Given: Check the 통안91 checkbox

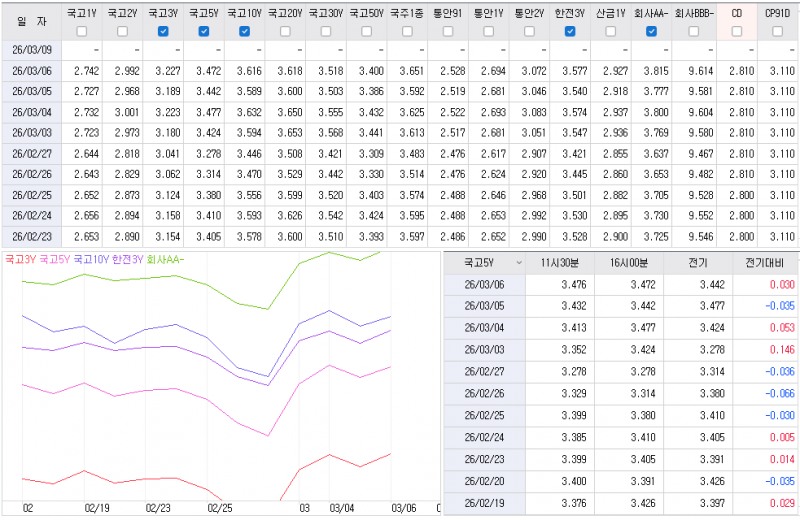Looking at the screenshot, I should click(448, 31).
